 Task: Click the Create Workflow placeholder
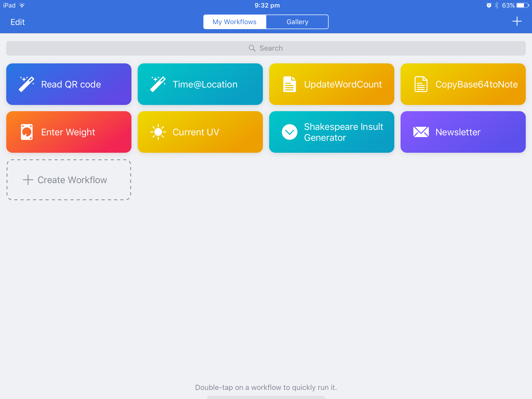[x=69, y=180]
